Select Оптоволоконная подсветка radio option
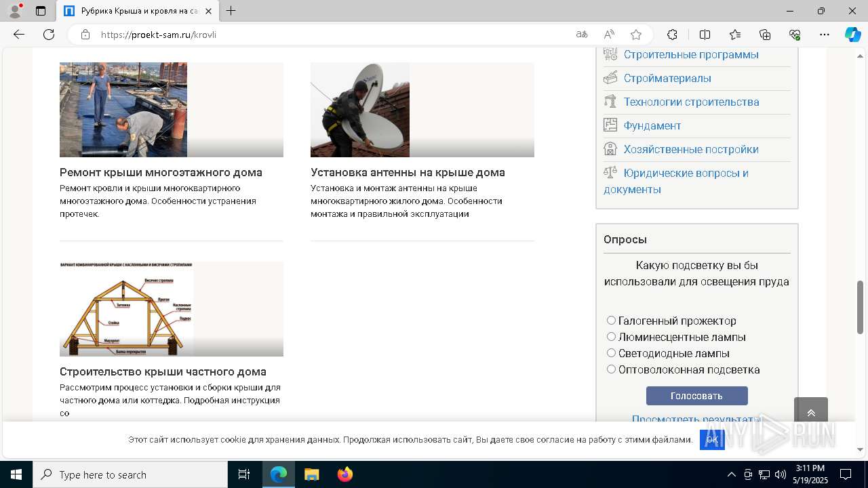 (x=611, y=369)
